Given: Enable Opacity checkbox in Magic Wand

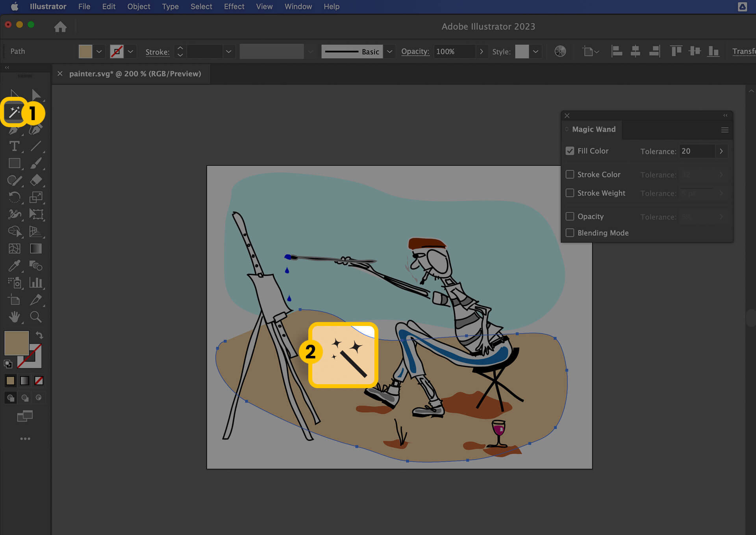Looking at the screenshot, I should point(570,216).
